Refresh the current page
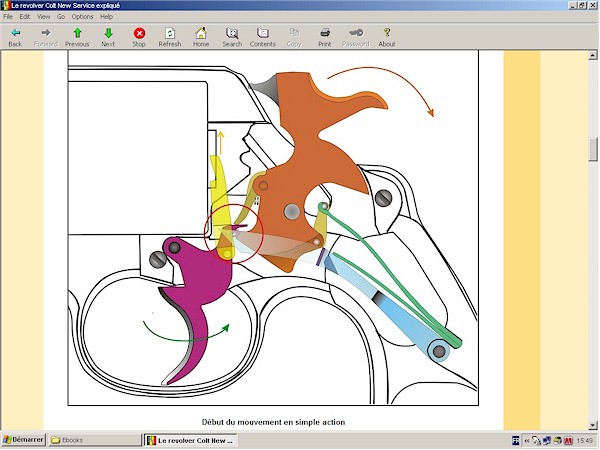The height and width of the screenshot is (450, 600). [170, 37]
